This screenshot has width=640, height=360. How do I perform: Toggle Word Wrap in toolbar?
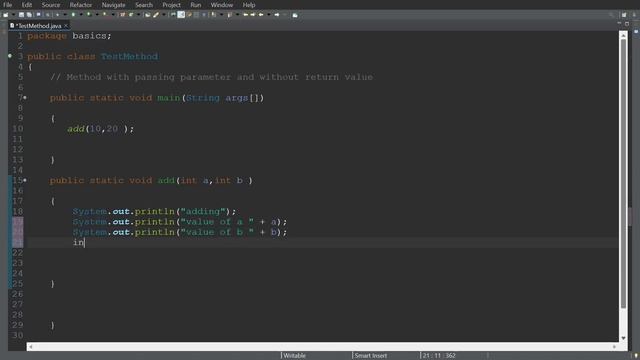[x=189, y=15]
